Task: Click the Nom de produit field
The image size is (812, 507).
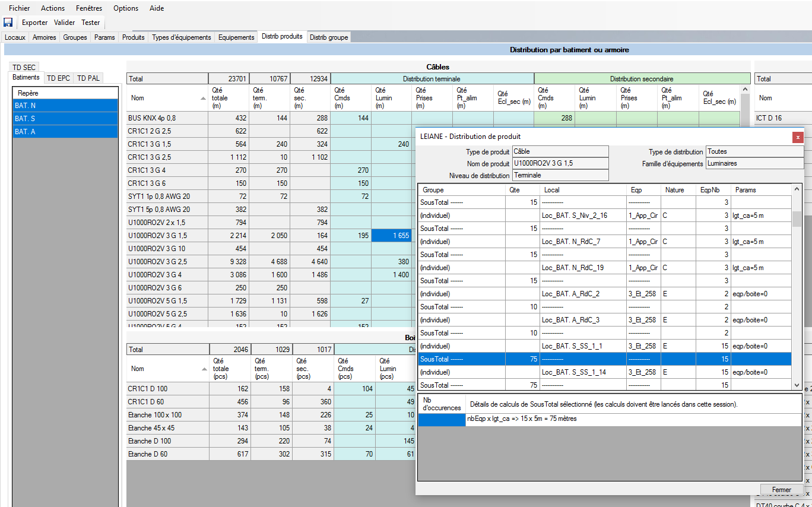Action: (560, 163)
